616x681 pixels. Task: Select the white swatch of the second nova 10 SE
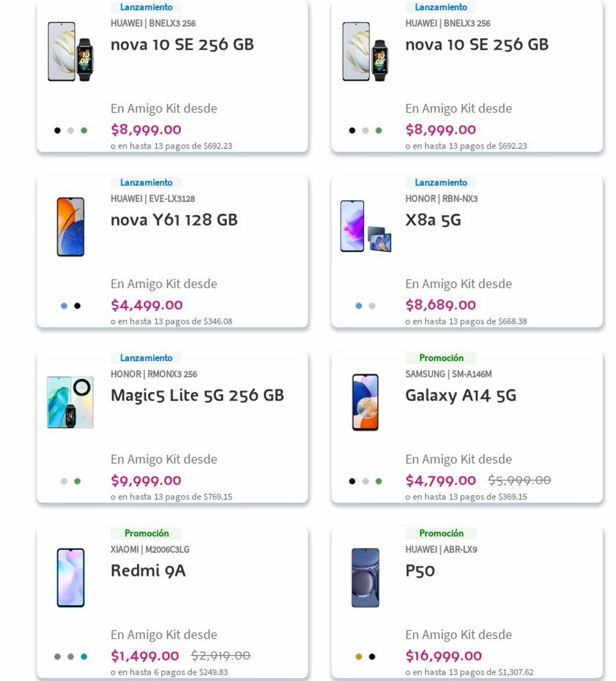(x=365, y=129)
